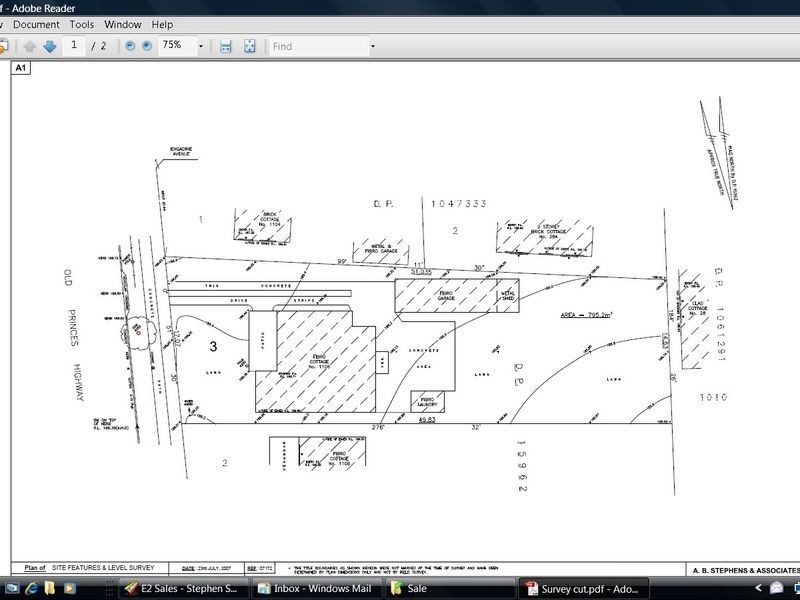Click the fit full page icon
Screen dimensions: 800x600
pyautogui.click(x=249, y=46)
